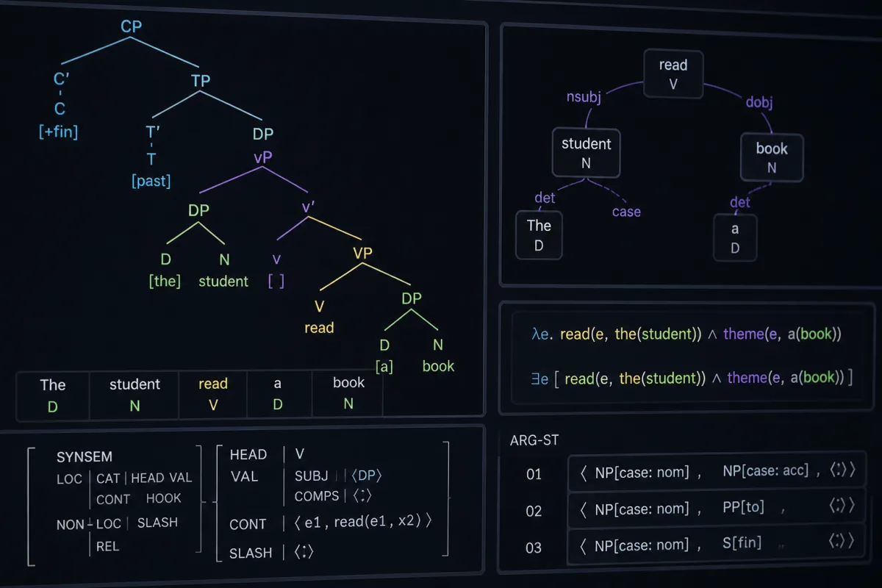This screenshot has width=882, height=588.
Task: Select ARG-ST row 01 with NP[case: acc]
Action: pos(717,472)
